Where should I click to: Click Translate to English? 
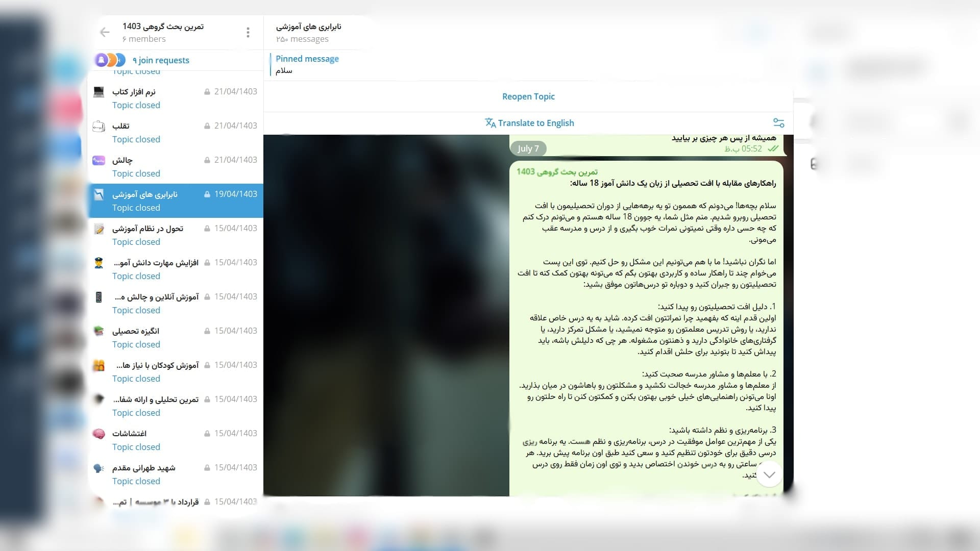(x=536, y=122)
